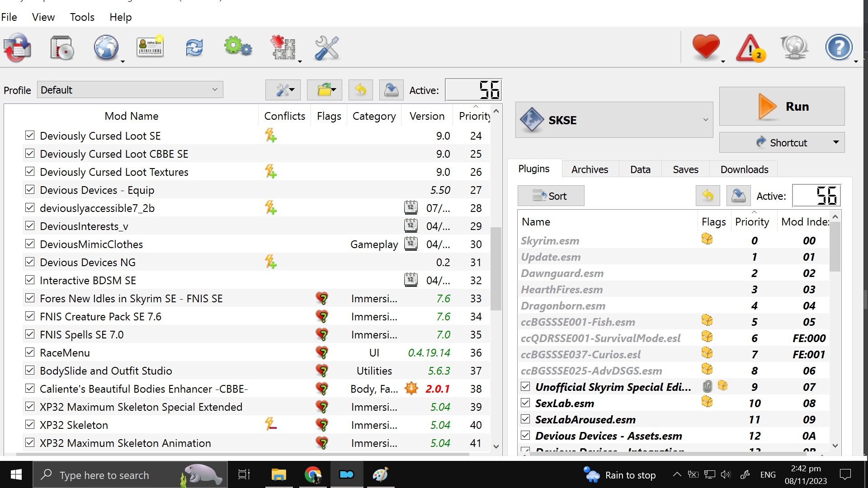The image size is (868, 488).
Task: Click plugin list create backup icon
Action: click(x=739, y=196)
